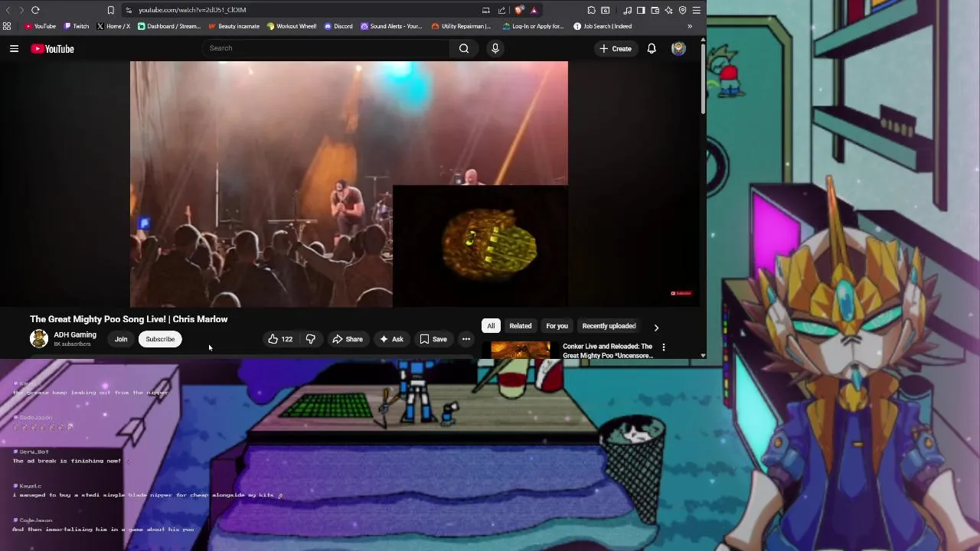This screenshot has width=980, height=551.
Task: Open the account avatar menu
Action: 678,48
